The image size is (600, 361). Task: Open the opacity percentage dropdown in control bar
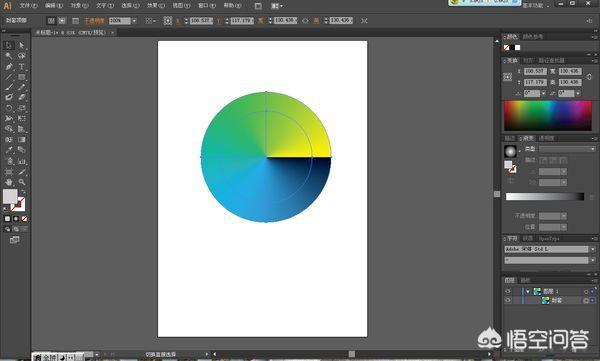tap(134, 21)
